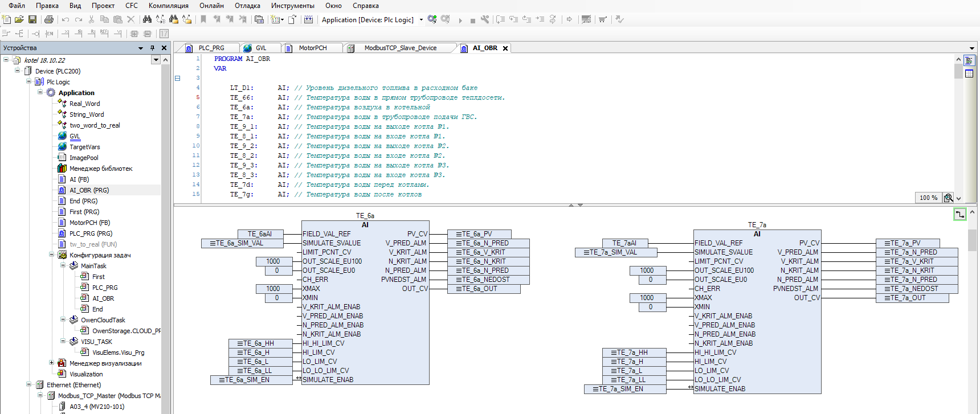Open the active application dropdown arrow
980x414 pixels.
tap(421, 19)
